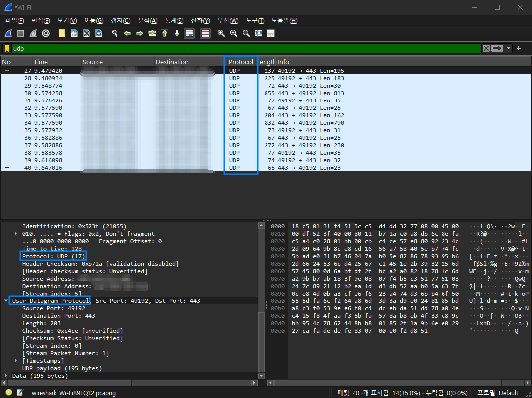
Task: Select packet 40 at time 9.647016
Action: pos(266,168)
